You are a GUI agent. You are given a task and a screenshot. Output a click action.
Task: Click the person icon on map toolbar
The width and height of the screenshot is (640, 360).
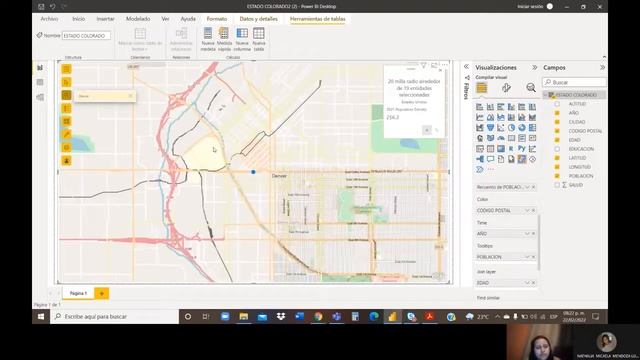coord(66,160)
